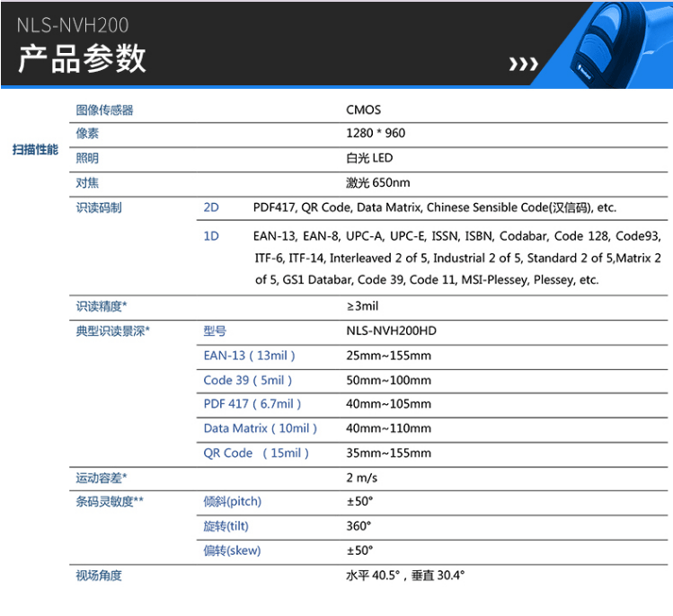The height and width of the screenshot is (616, 673).
Task: Click the 40mm~105mm value
Action: [388, 404]
